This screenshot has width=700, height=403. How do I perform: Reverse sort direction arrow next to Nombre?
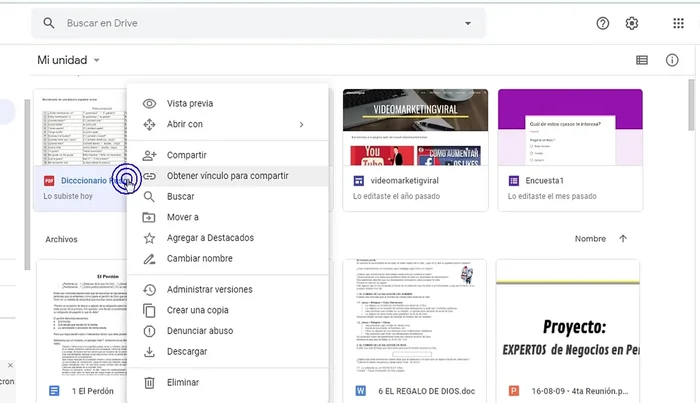pos(623,239)
